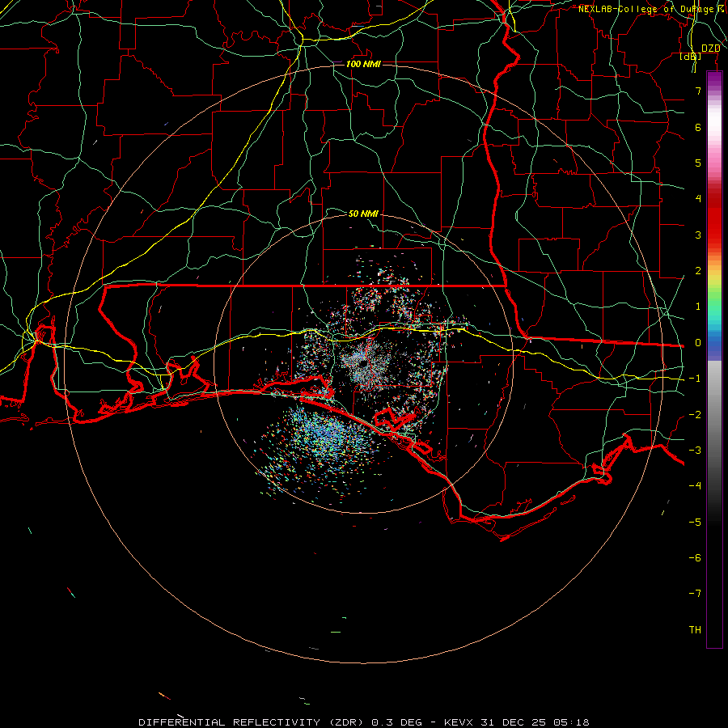Screen dimensions: 728x728
Task: Click the "NEXLAB-College of DuPage" credit text
Action: pyautogui.click(x=645, y=9)
